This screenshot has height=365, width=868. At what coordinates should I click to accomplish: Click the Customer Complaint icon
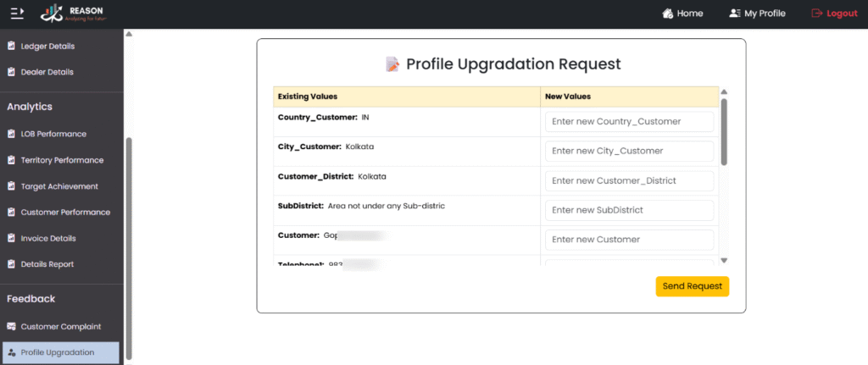[12, 326]
